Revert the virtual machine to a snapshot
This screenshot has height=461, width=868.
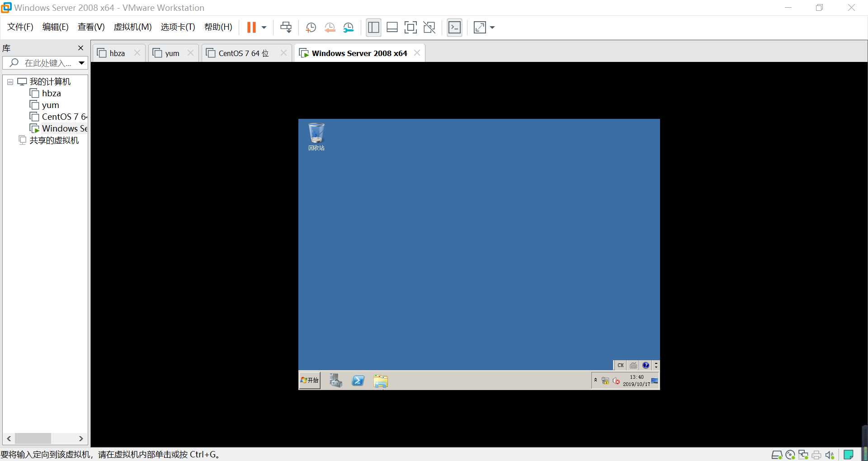[x=330, y=28]
